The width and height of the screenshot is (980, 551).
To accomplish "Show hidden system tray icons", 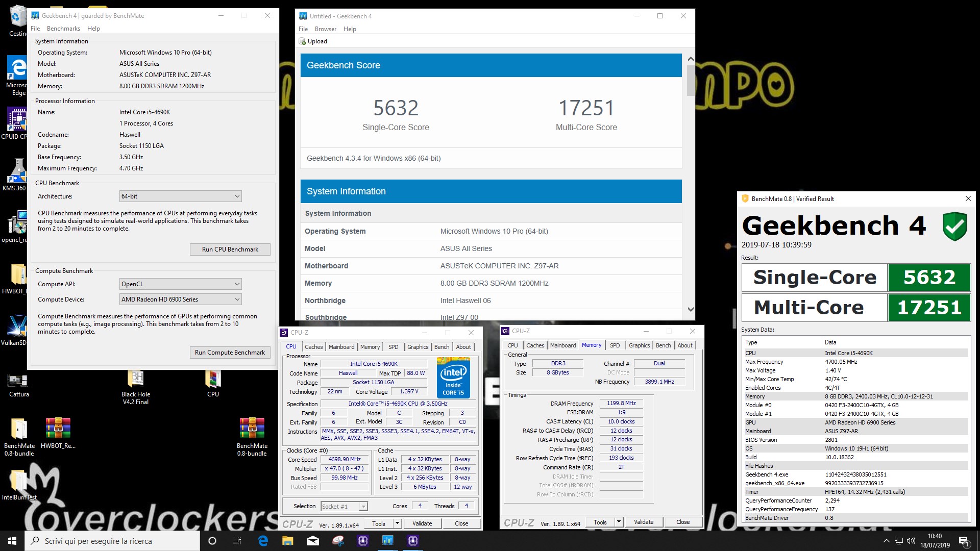I will (x=886, y=541).
